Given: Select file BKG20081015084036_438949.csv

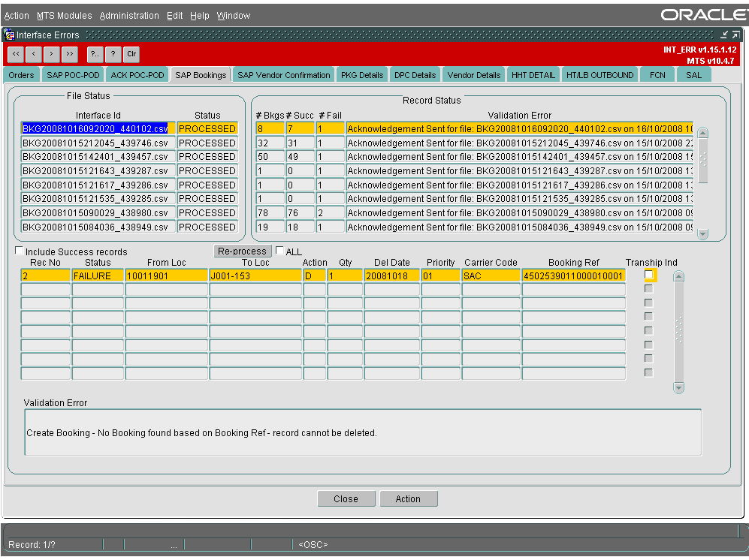Looking at the screenshot, I should (x=98, y=227).
